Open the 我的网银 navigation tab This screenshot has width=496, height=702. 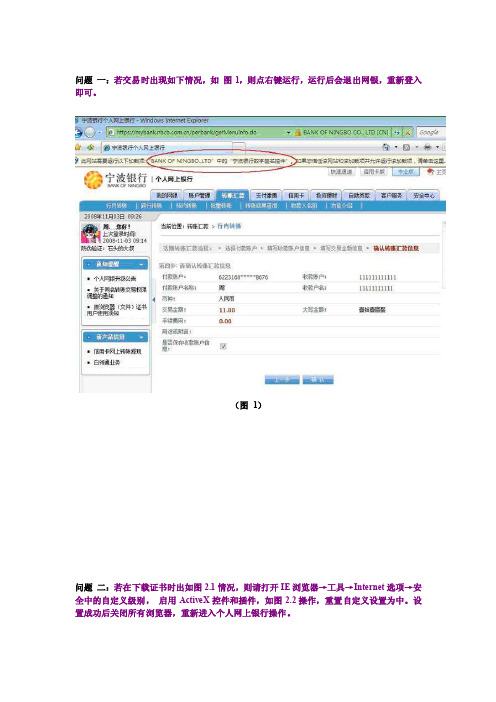(167, 196)
